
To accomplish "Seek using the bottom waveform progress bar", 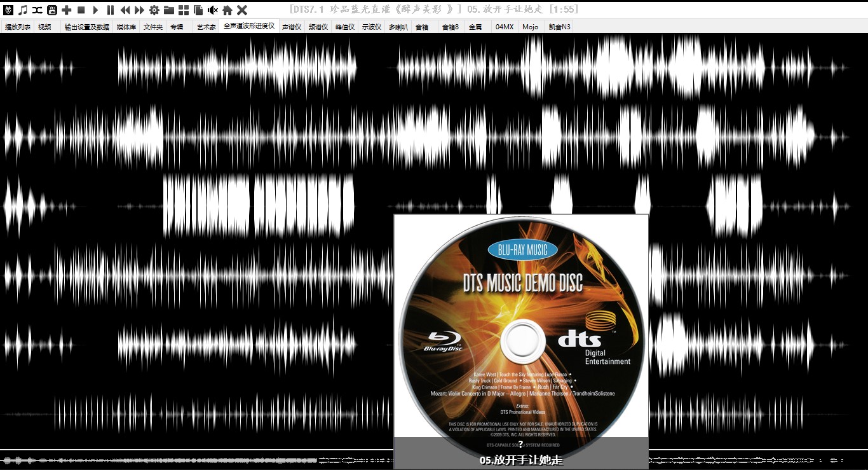I will point(191,459).
